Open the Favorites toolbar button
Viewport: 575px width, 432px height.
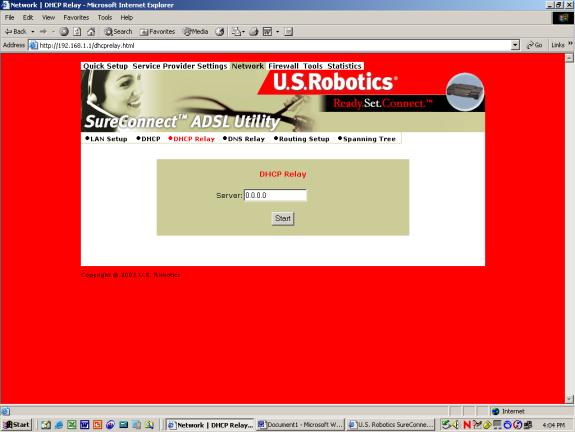coord(158,32)
